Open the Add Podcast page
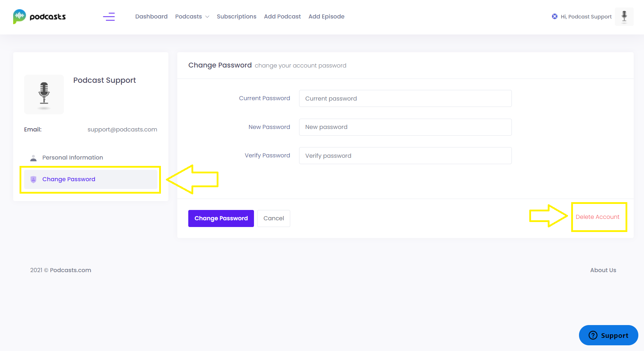Viewport: 644px width, 351px height. coord(282,16)
